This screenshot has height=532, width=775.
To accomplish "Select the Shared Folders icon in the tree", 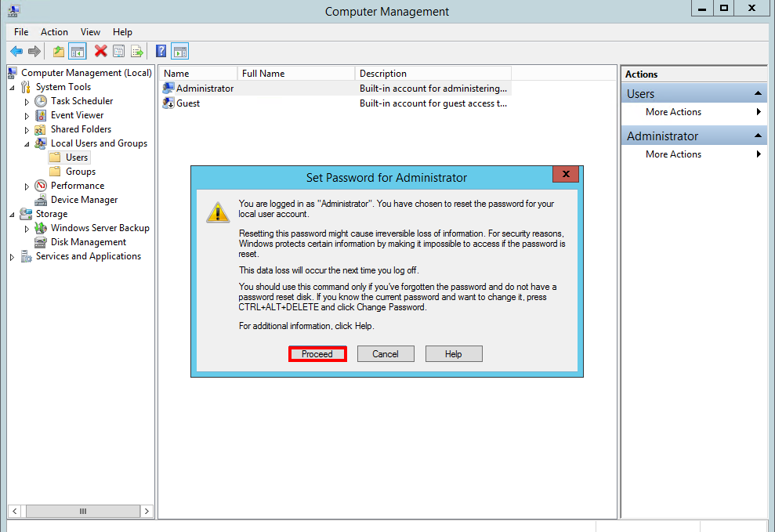I will pos(41,130).
